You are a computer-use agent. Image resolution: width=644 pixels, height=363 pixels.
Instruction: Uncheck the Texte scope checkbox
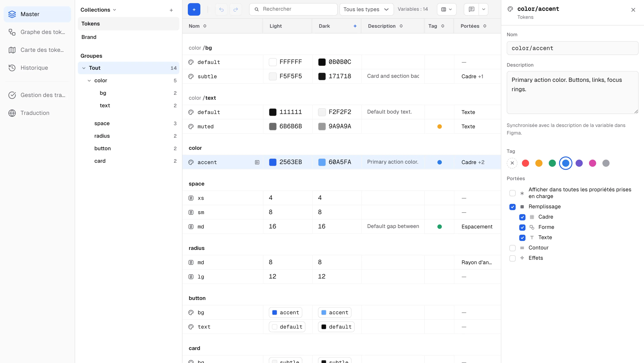[x=522, y=238]
